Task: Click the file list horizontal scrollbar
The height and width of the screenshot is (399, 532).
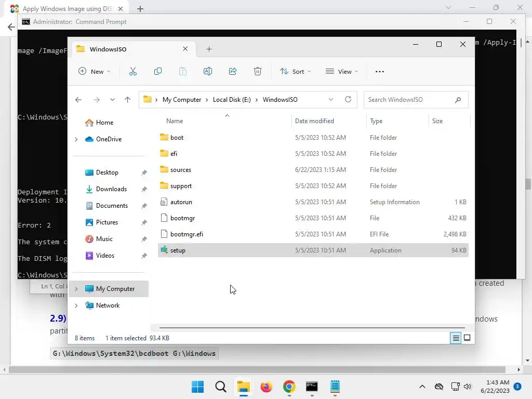Action: click(312, 328)
